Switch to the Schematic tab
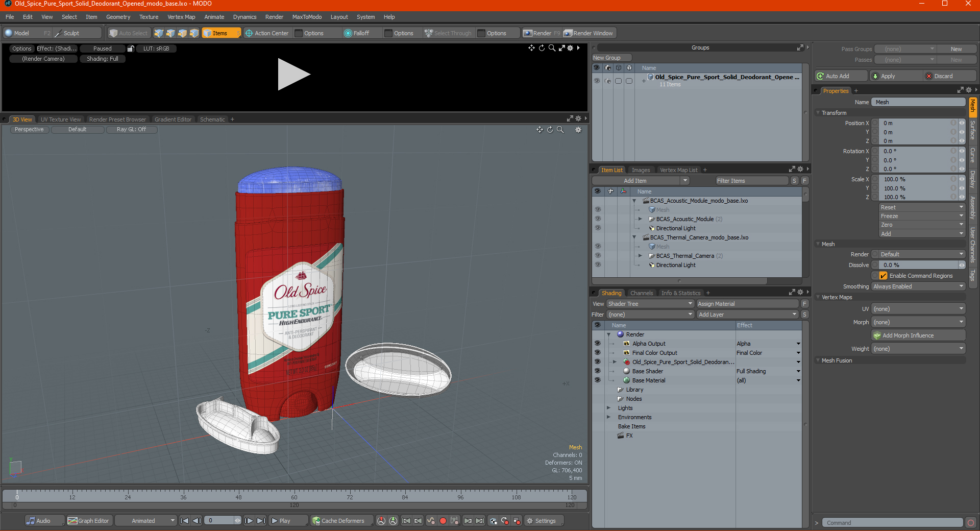980x531 pixels. click(x=212, y=119)
